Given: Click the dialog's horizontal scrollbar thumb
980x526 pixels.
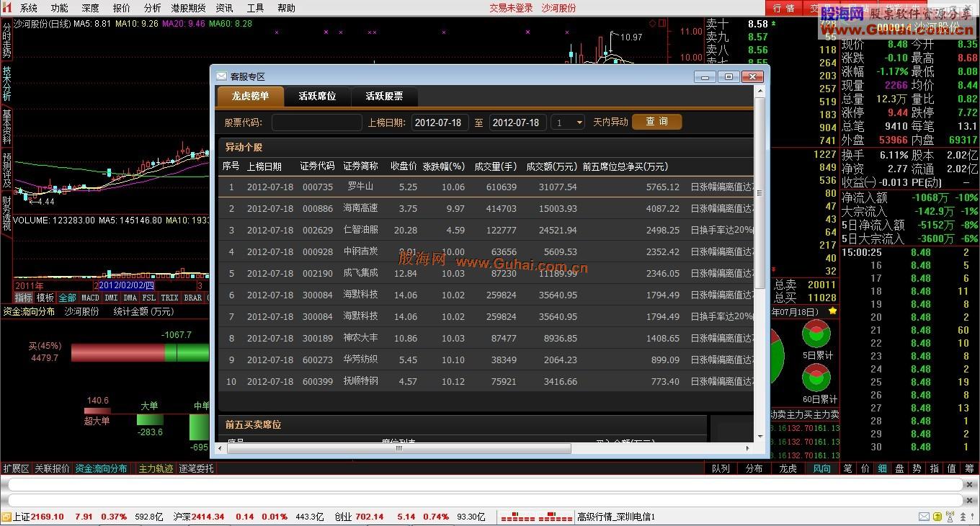Looking at the screenshot, I should point(399,448).
